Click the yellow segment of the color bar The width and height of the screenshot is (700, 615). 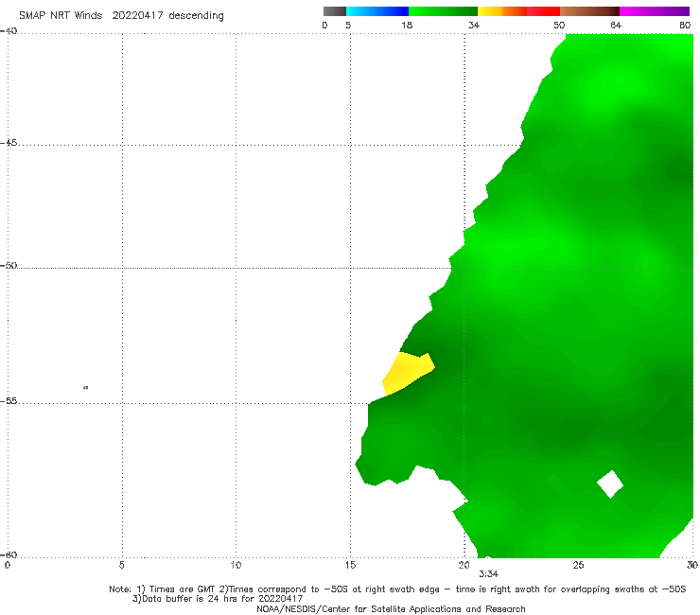click(x=490, y=11)
